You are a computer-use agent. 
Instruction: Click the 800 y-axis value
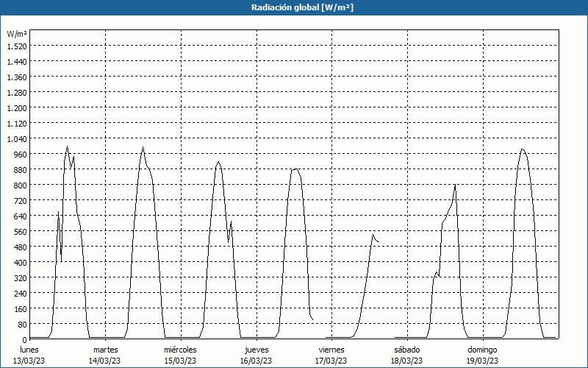[21, 185]
